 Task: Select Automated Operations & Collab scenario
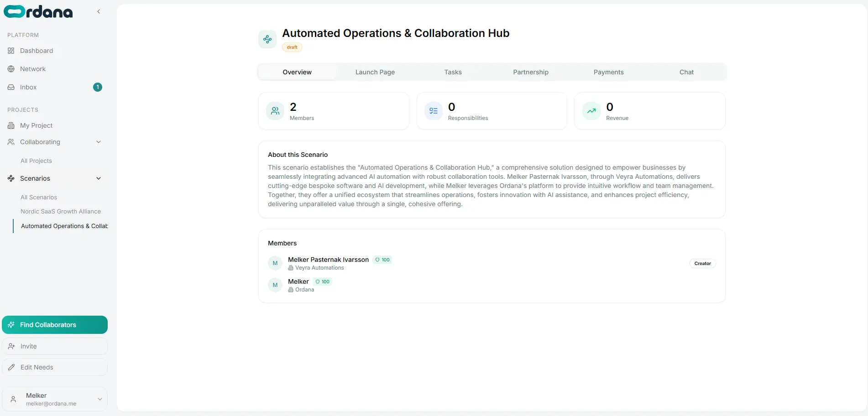pos(64,226)
